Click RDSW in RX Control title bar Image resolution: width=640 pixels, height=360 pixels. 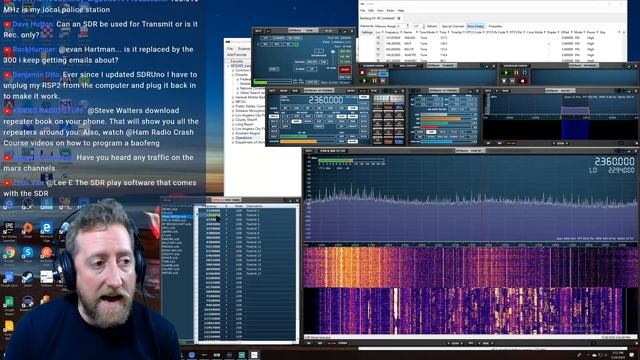pyautogui.click(x=284, y=91)
